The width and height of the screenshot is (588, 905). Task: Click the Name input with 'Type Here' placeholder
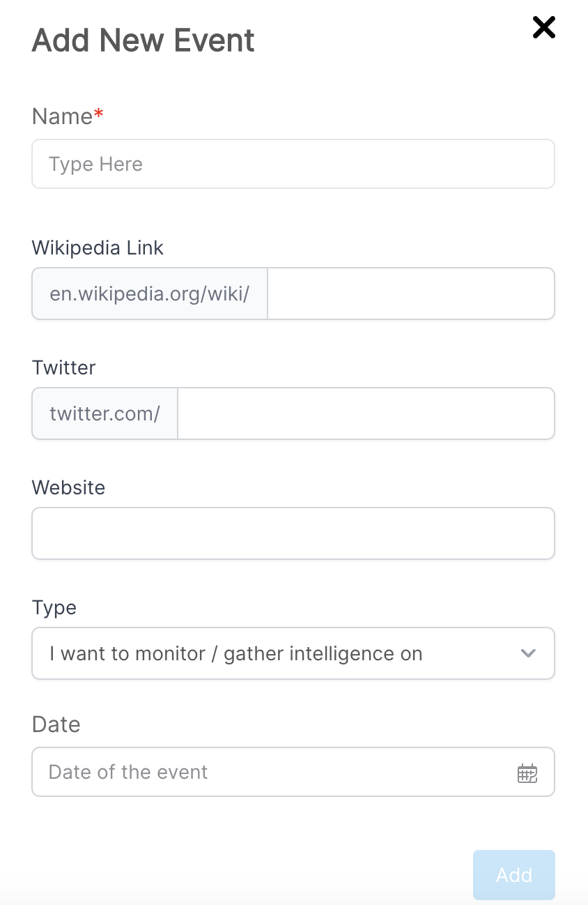pos(293,164)
